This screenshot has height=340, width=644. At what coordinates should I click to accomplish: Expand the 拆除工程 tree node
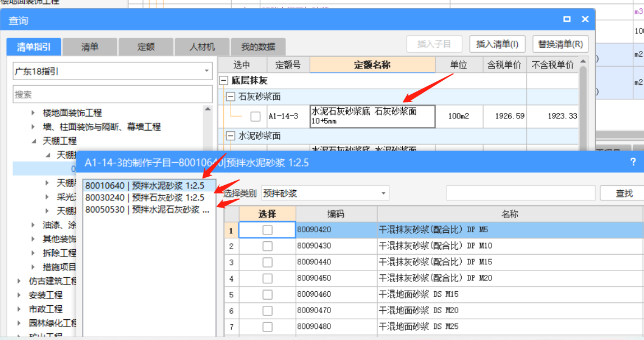point(33,253)
